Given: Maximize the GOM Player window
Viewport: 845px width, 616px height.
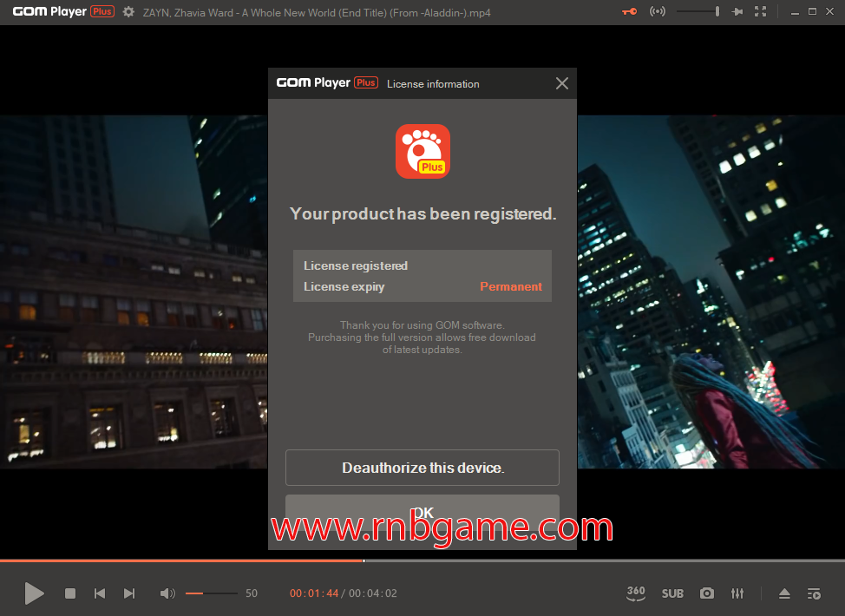Looking at the screenshot, I should [812, 11].
